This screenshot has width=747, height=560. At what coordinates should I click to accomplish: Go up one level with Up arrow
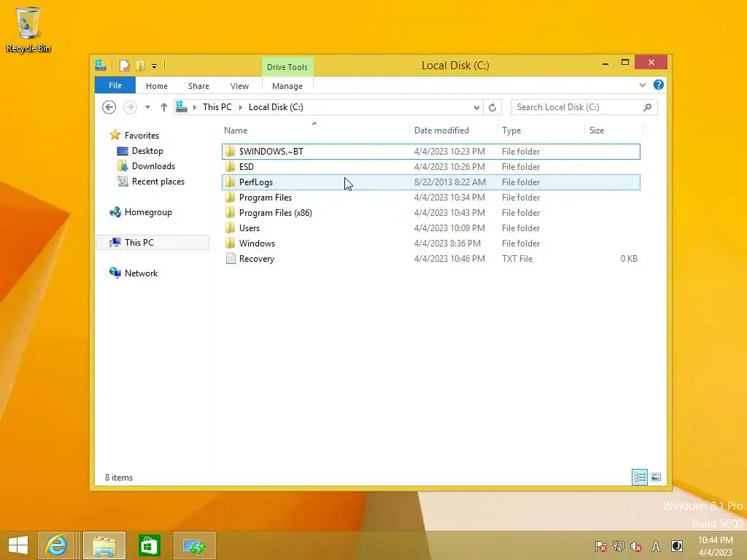[164, 107]
